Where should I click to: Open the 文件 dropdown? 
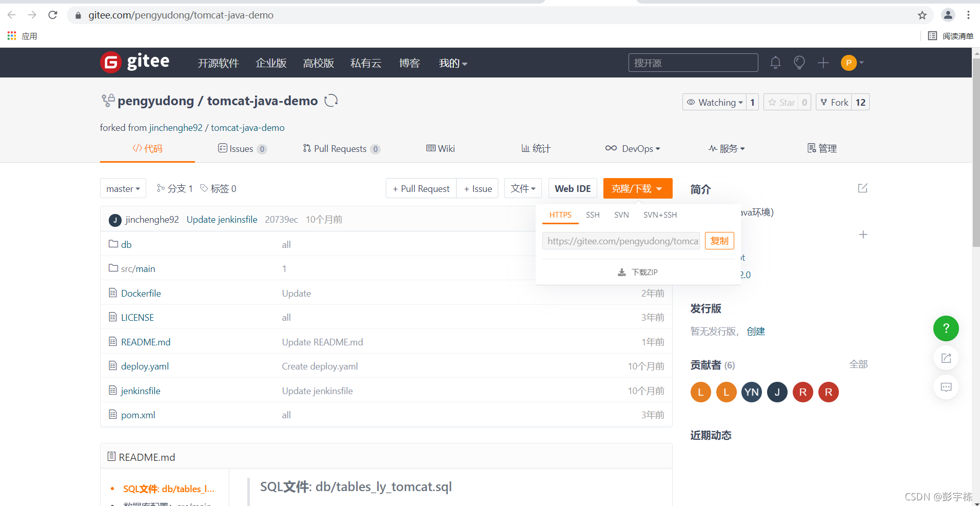[523, 188]
